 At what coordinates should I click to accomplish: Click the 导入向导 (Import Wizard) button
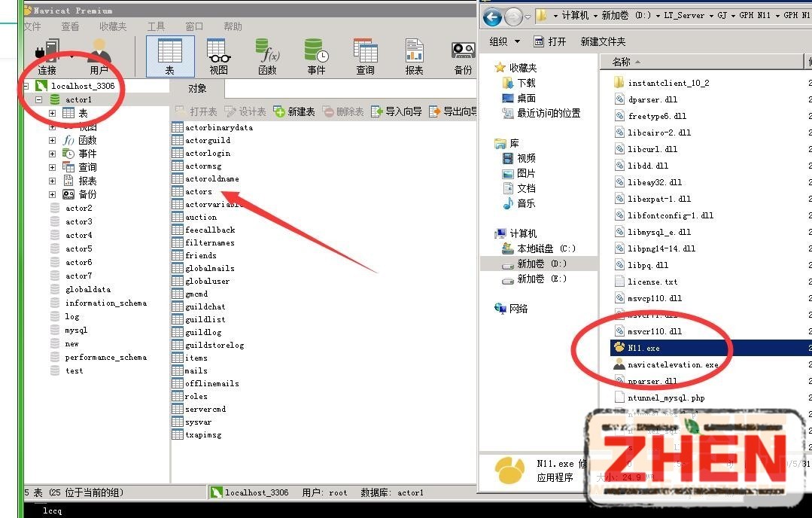396,111
